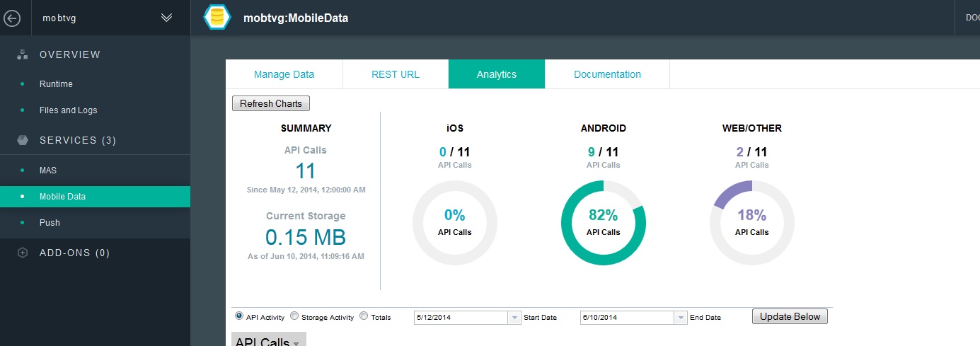Go to the Documentation tab
Screen dimensions: 980x346
(x=607, y=74)
